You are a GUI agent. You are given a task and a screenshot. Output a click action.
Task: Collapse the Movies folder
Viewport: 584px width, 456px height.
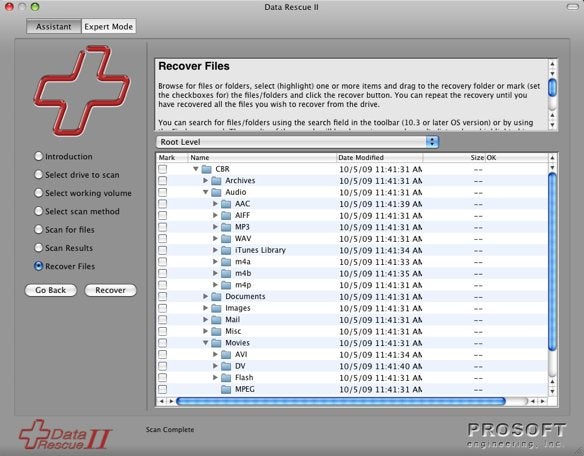[x=205, y=343]
